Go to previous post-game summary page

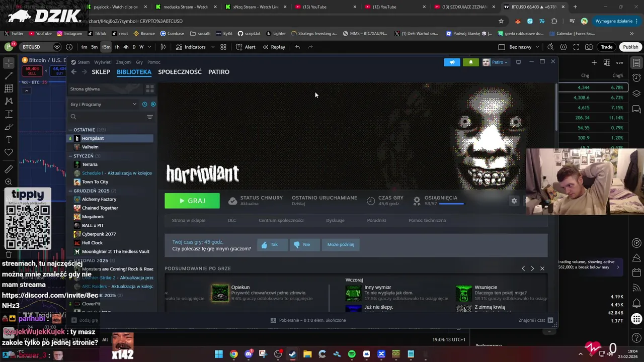point(523,268)
